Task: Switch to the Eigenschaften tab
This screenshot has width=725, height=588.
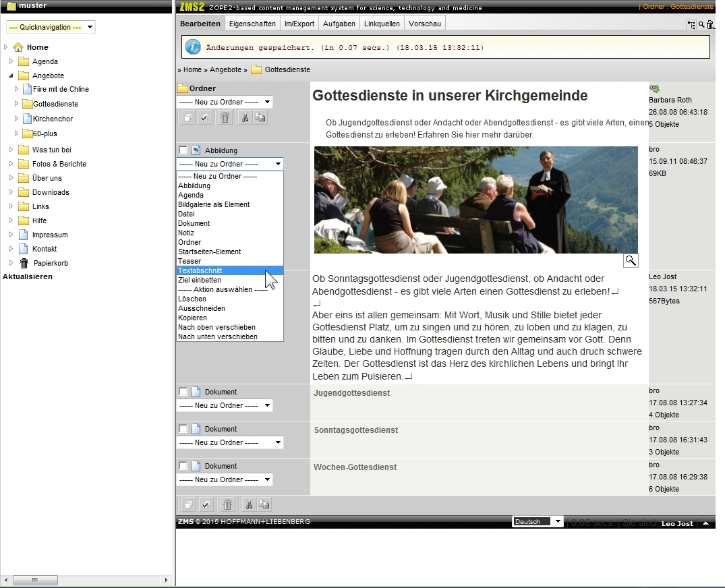Action: (x=252, y=24)
